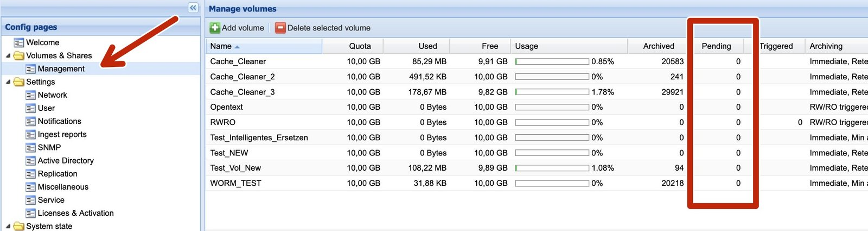868x231 pixels.
Task: Open the Replication config page
Action: 58,174
